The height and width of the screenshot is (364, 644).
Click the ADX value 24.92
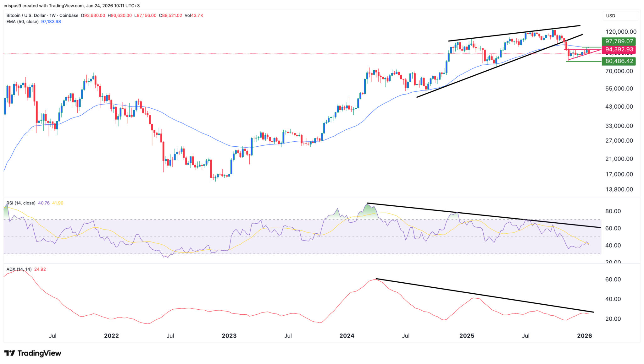coord(40,269)
